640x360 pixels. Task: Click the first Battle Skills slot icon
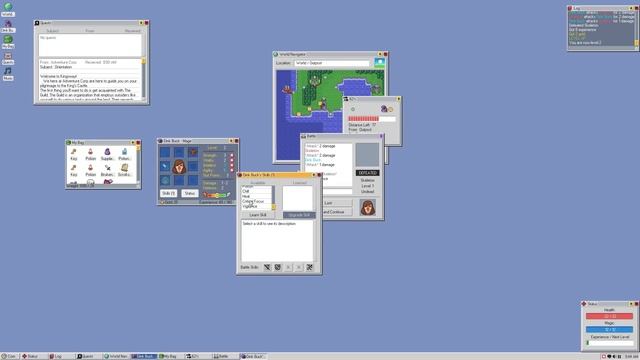pos(267,267)
